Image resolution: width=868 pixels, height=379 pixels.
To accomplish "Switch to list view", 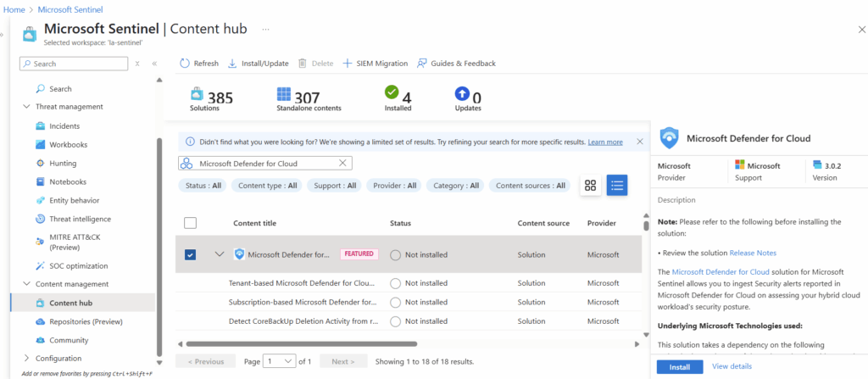I will [x=617, y=186].
